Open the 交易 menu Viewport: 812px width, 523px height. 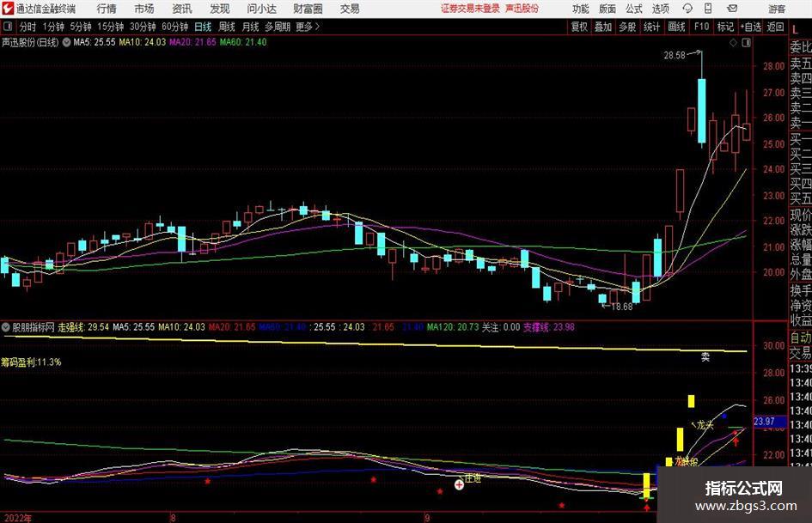pos(350,9)
